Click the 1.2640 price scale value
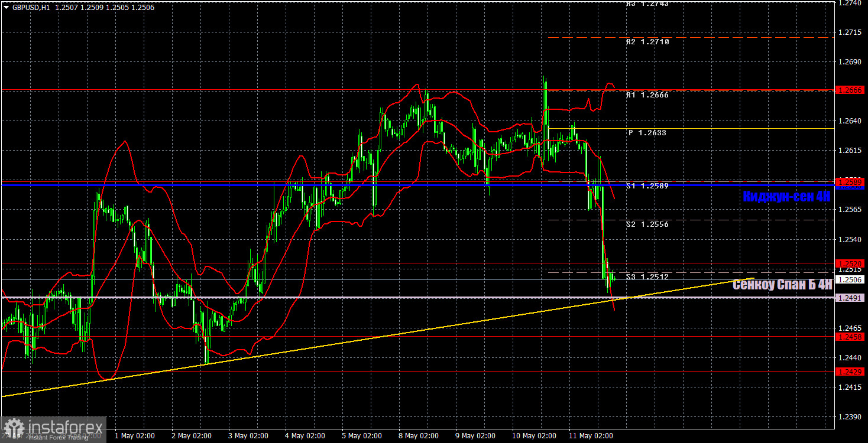868x443 pixels. tap(850, 121)
